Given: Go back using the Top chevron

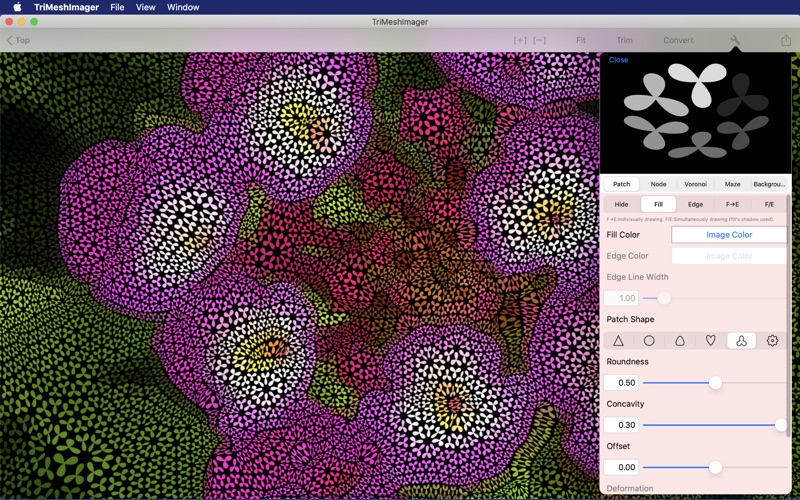Looking at the screenshot, I should pos(18,40).
